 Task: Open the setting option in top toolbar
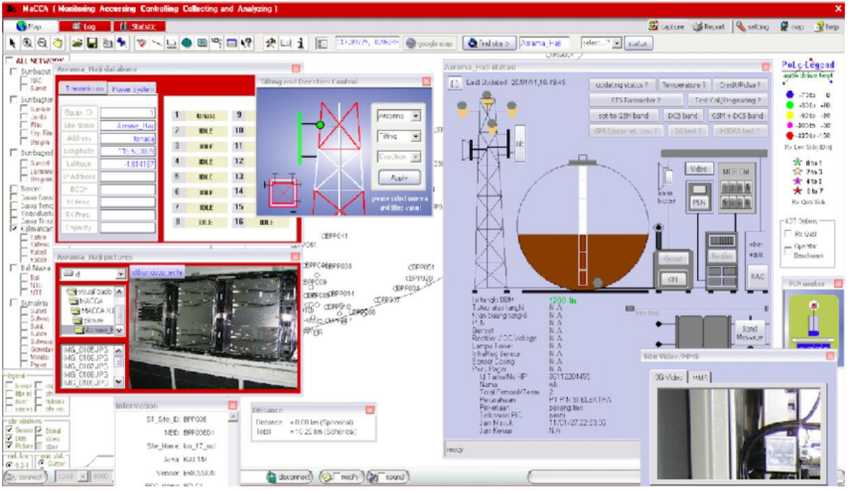point(750,27)
